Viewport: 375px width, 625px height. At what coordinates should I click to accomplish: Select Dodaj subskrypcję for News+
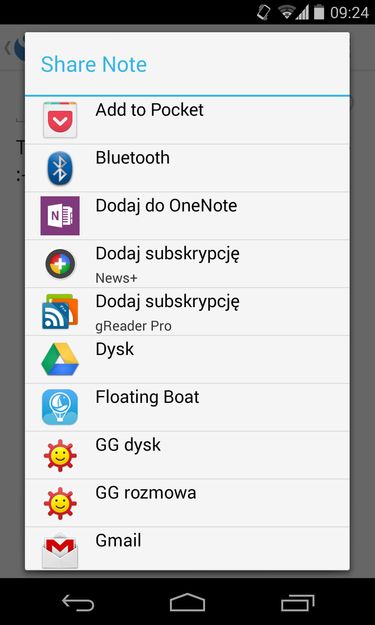tap(187, 263)
